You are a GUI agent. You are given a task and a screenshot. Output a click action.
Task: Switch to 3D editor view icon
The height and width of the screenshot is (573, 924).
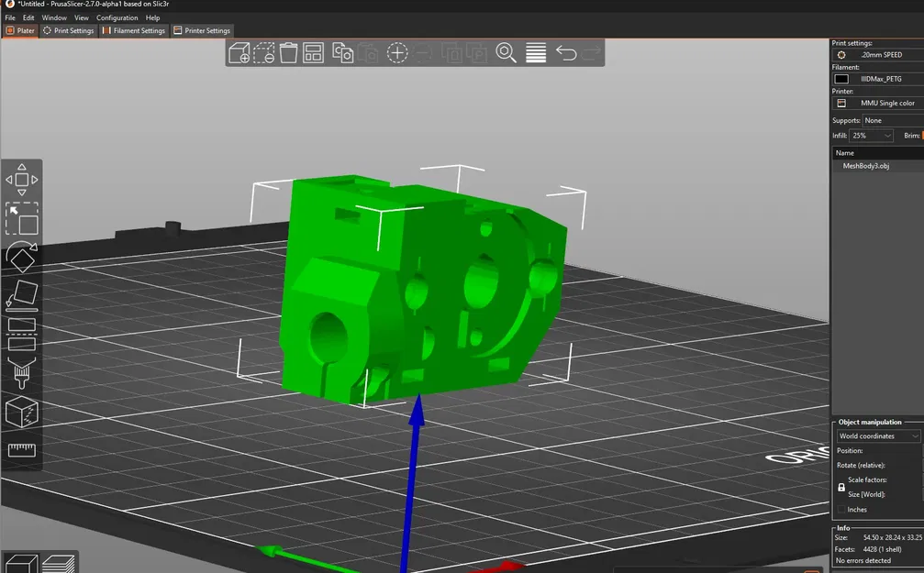click(x=20, y=564)
